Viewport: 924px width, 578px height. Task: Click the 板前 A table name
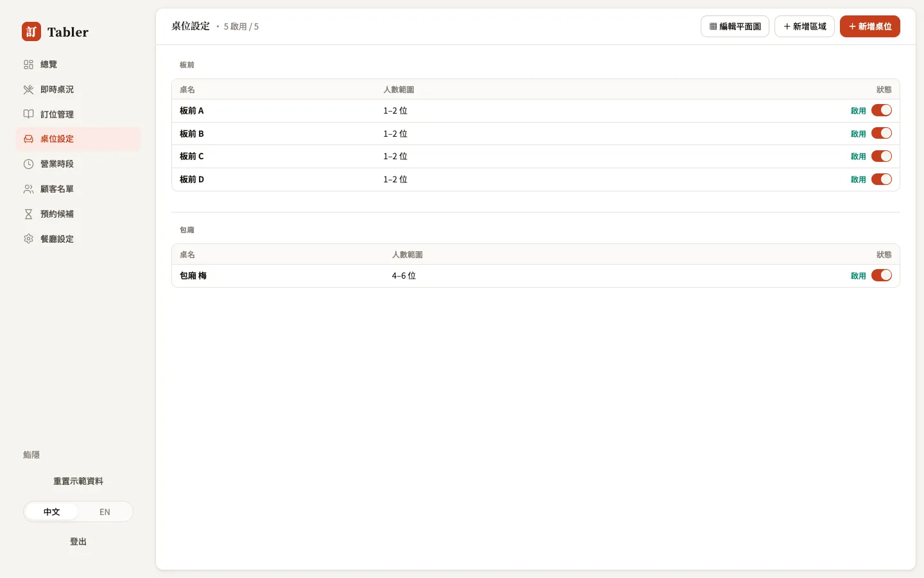point(192,110)
